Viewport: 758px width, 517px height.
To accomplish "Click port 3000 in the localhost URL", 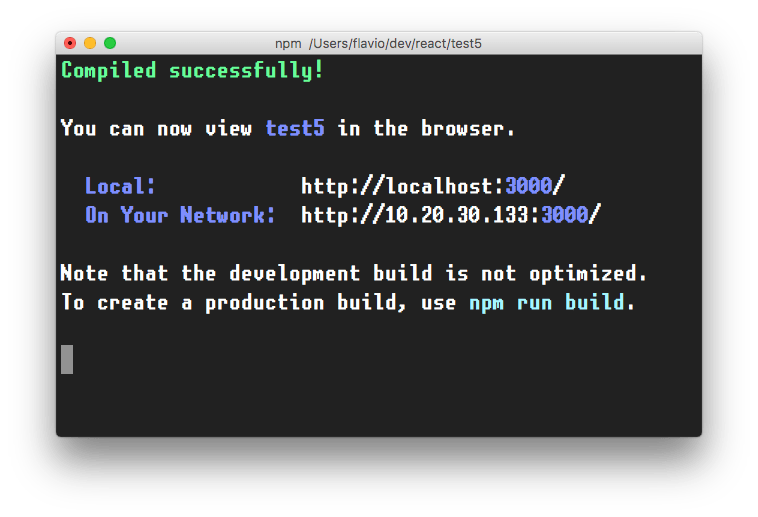I will pyautogui.click(x=529, y=186).
